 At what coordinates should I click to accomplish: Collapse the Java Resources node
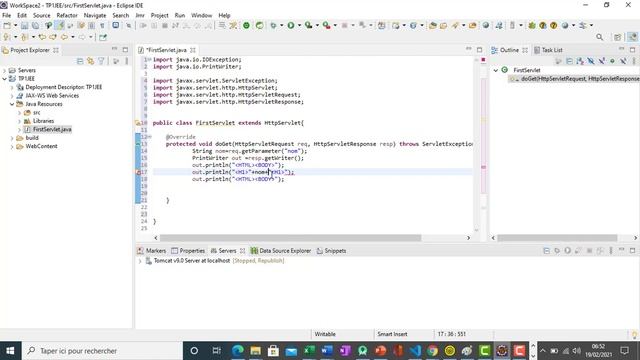(x=12, y=104)
